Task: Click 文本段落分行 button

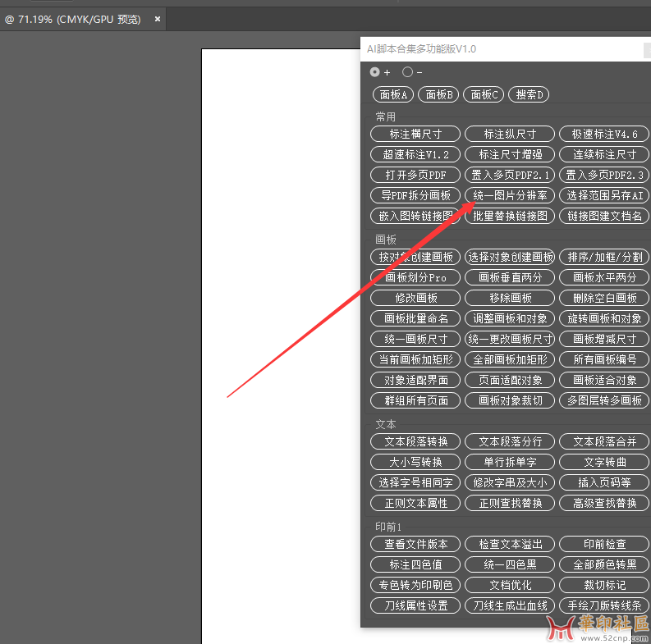Action: pyautogui.click(x=510, y=441)
